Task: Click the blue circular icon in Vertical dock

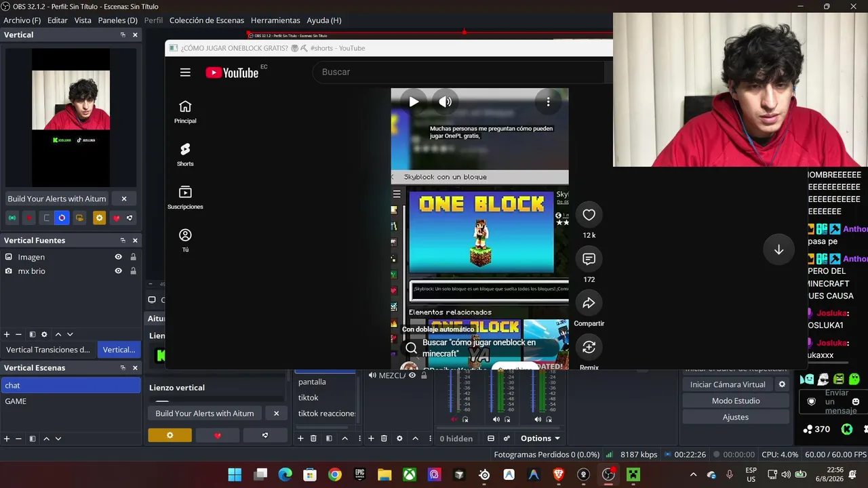Action: click(x=62, y=218)
